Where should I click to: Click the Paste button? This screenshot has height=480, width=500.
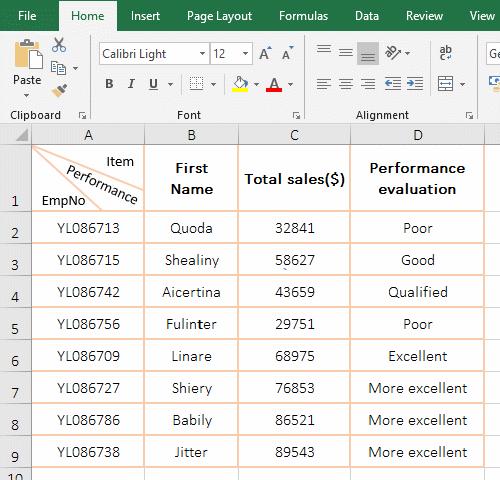[x=27, y=68]
